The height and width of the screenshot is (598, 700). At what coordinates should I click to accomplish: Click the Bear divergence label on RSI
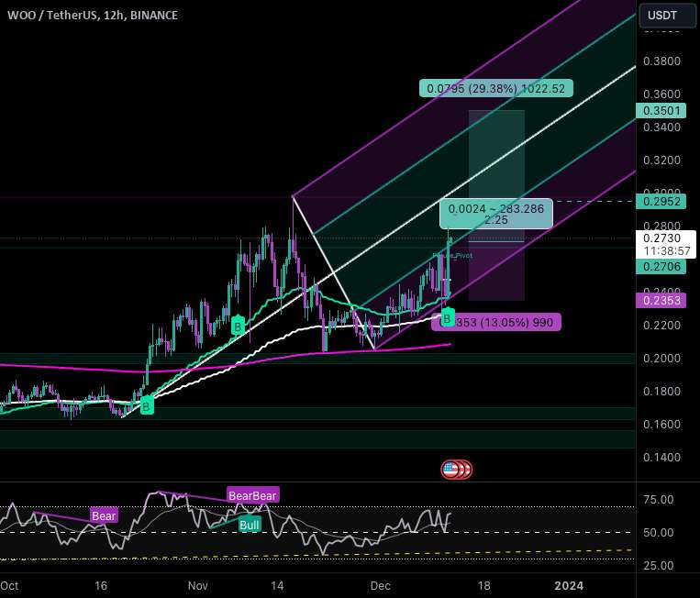pos(104,515)
